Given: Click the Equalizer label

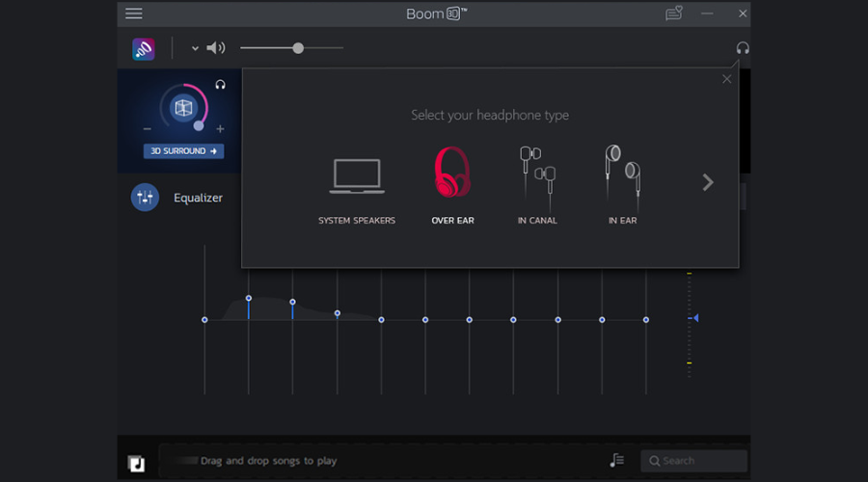Looking at the screenshot, I should 198,198.
